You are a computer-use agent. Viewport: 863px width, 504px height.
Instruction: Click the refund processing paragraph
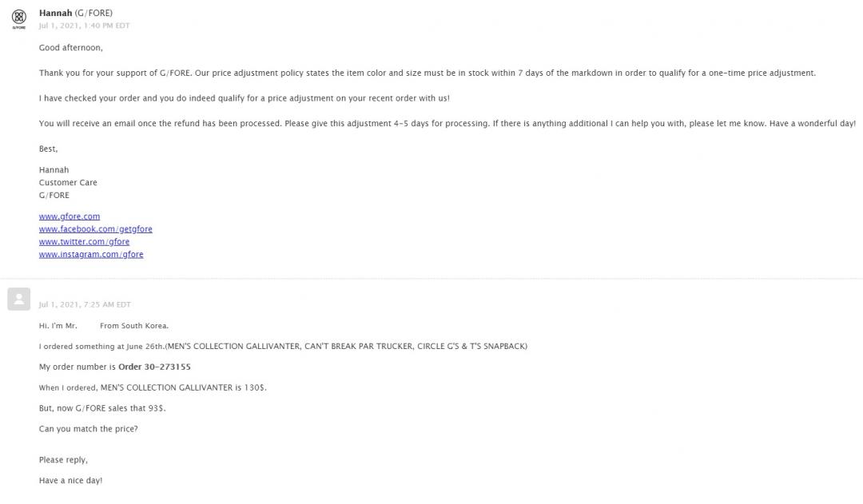pos(447,123)
